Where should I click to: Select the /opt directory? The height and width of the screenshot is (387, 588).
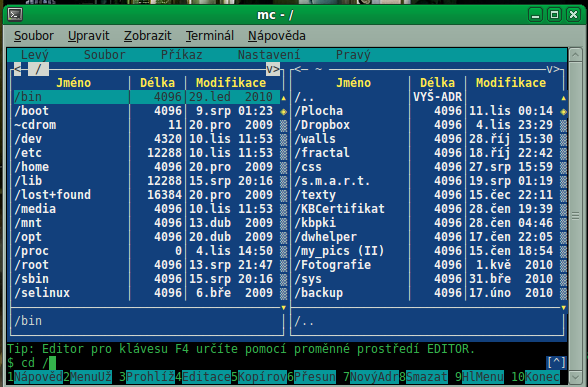click(147, 237)
